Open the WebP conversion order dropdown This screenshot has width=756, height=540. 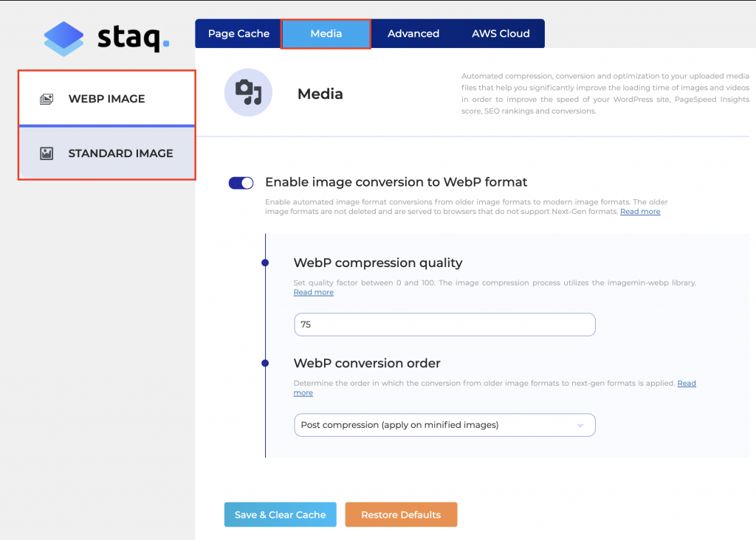coord(444,425)
